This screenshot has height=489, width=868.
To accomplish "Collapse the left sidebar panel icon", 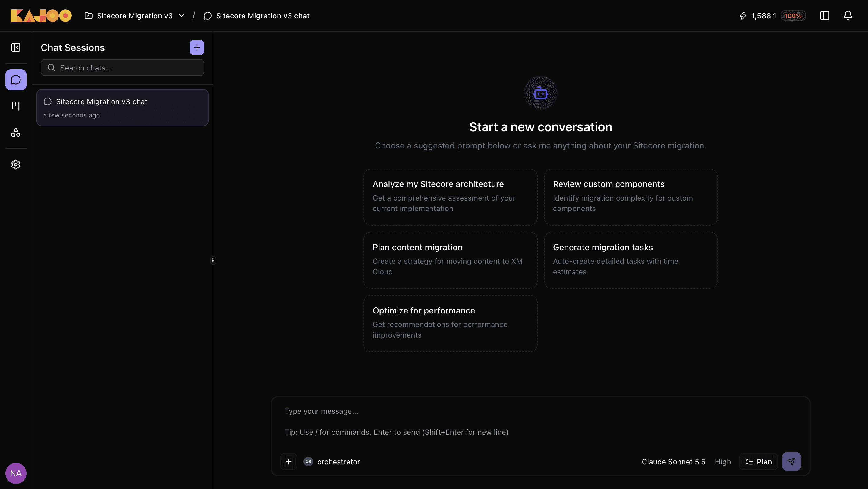I will (16, 48).
